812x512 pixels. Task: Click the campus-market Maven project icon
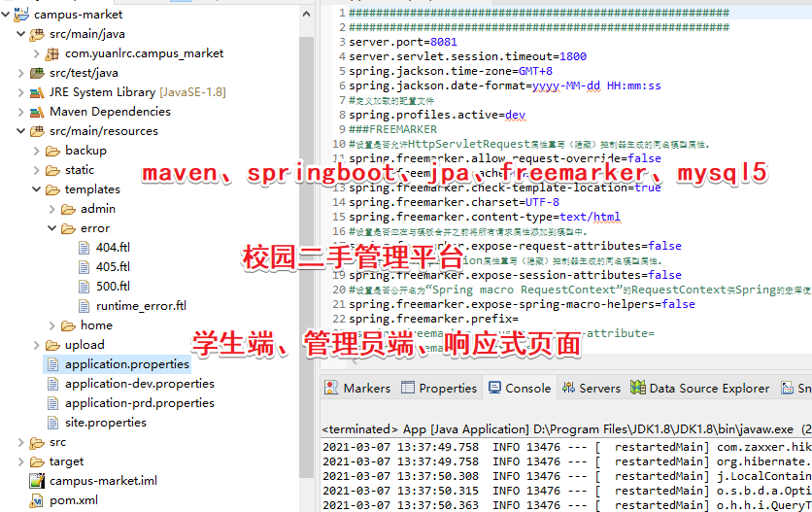point(21,14)
